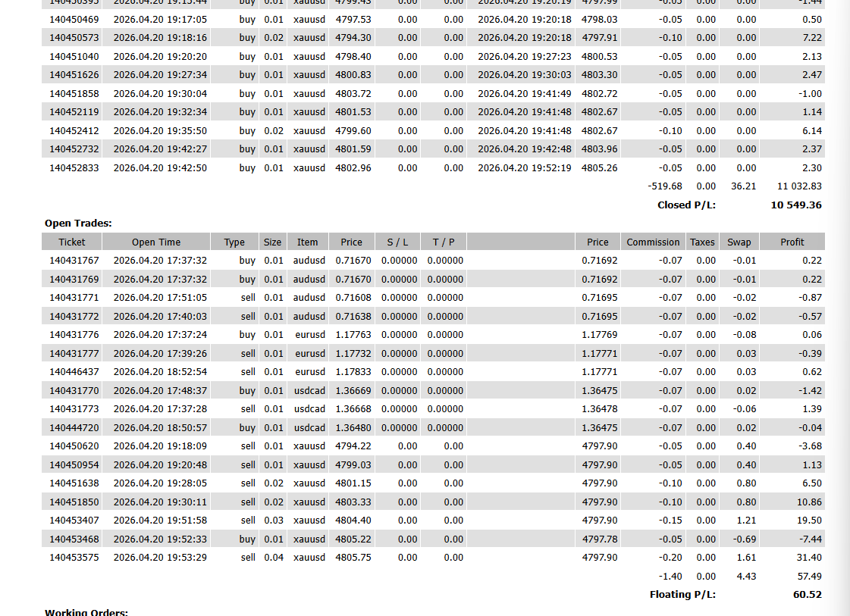Select open trade ticket 140453468
Image resolution: width=850 pixels, height=616 pixels.
click(x=74, y=539)
